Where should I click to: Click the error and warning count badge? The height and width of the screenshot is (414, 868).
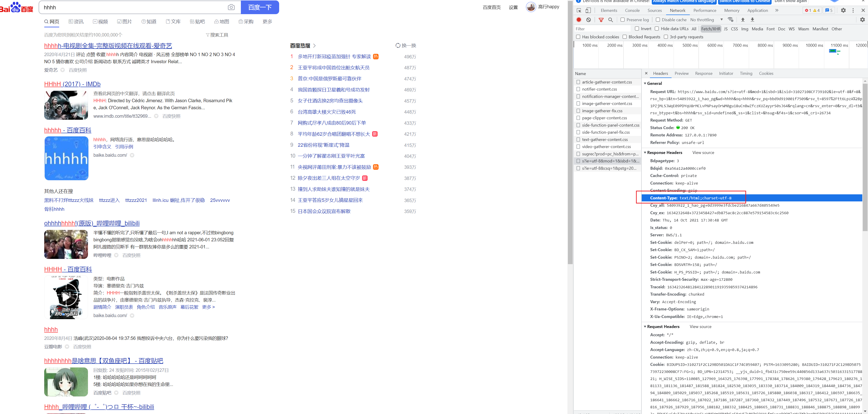click(x=812, y=10)
